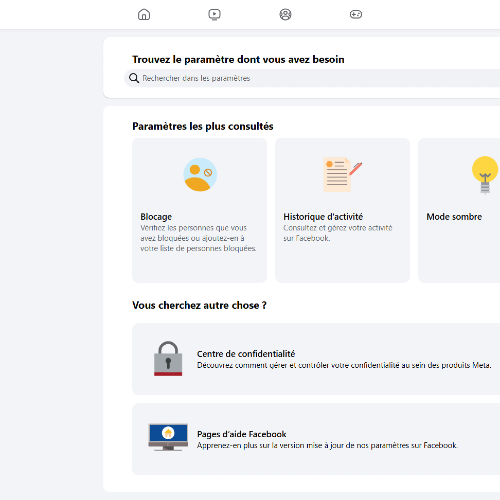Open the Gaming controller icon

coord(356,14)
